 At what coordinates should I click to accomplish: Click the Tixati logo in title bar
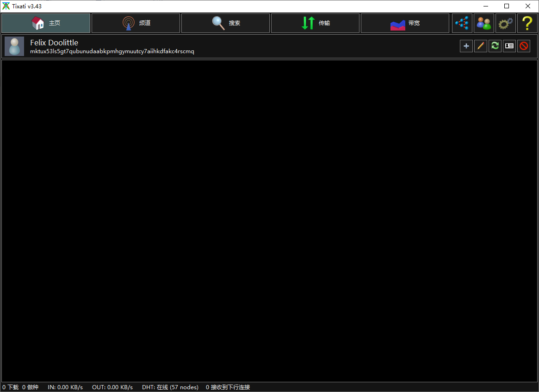click(x=6, y=6)
